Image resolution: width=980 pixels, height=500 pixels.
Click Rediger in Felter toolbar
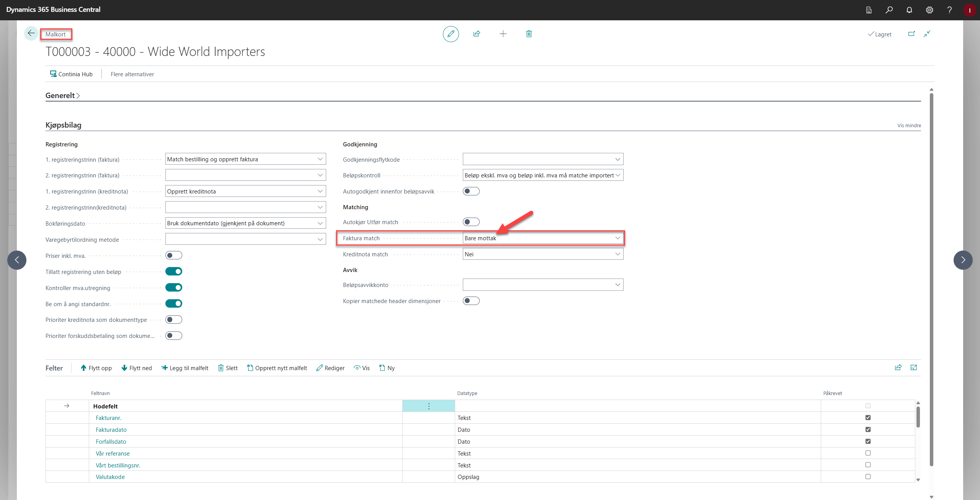tap(330, 368)
